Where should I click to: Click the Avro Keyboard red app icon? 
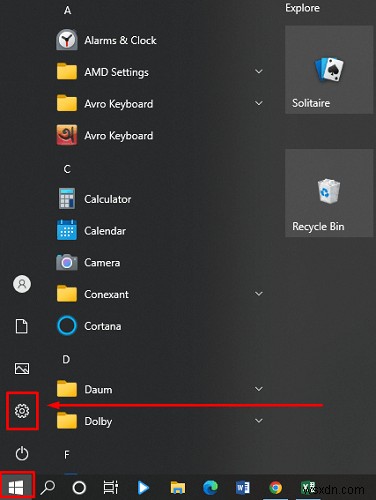click(67, 135)
